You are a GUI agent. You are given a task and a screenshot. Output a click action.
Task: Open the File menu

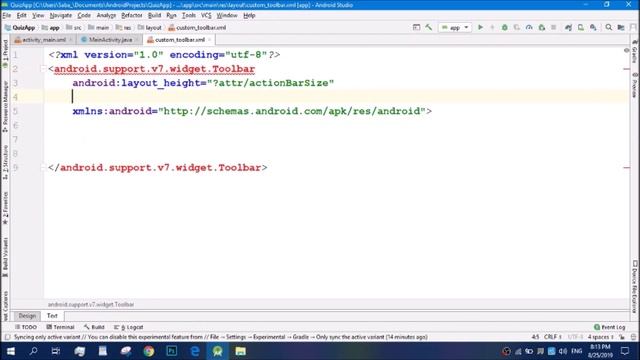(x=7, y=16)
